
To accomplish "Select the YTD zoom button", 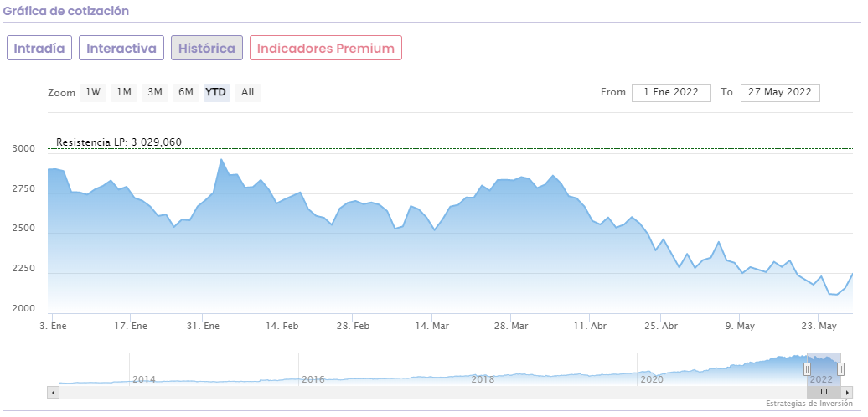I will [x=216, y=92].
